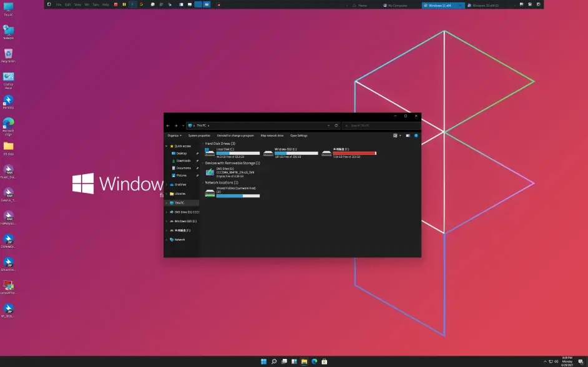Open Control Panel desktop shortcut
Viewport: 588px width, 367px height.
(x=8, y=81)
